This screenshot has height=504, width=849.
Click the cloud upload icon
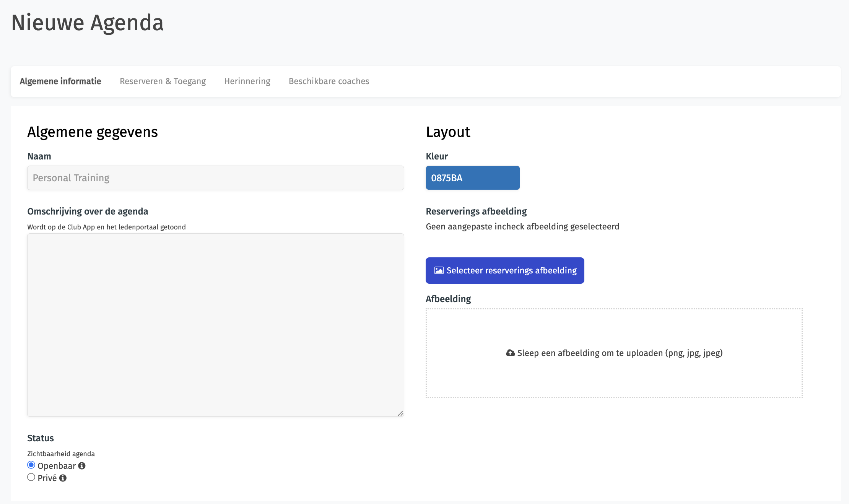510,353
